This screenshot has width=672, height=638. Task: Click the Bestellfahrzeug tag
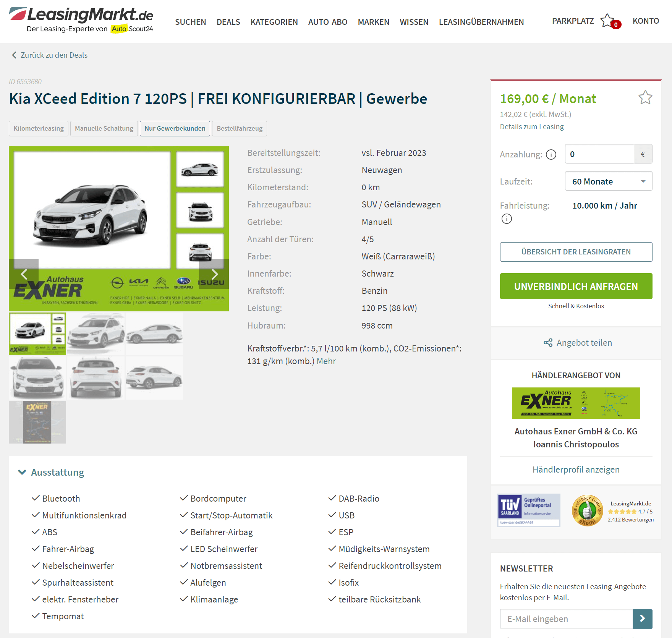pyautogui.click(x=240, y=128)
